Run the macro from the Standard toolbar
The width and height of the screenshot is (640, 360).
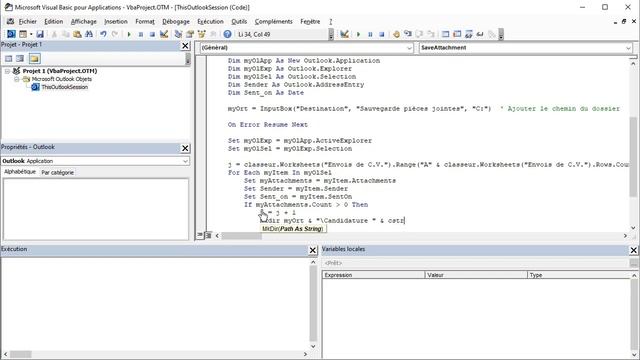(x=129, y=34)
